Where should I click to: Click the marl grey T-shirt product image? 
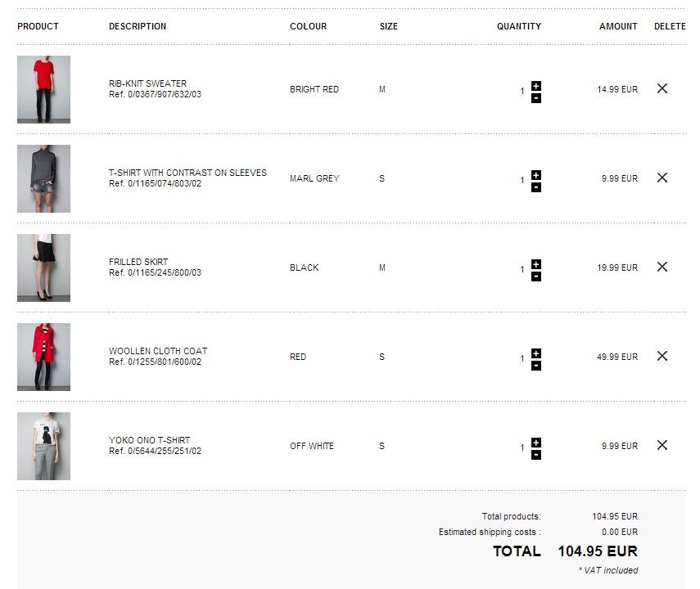point(43,178)
